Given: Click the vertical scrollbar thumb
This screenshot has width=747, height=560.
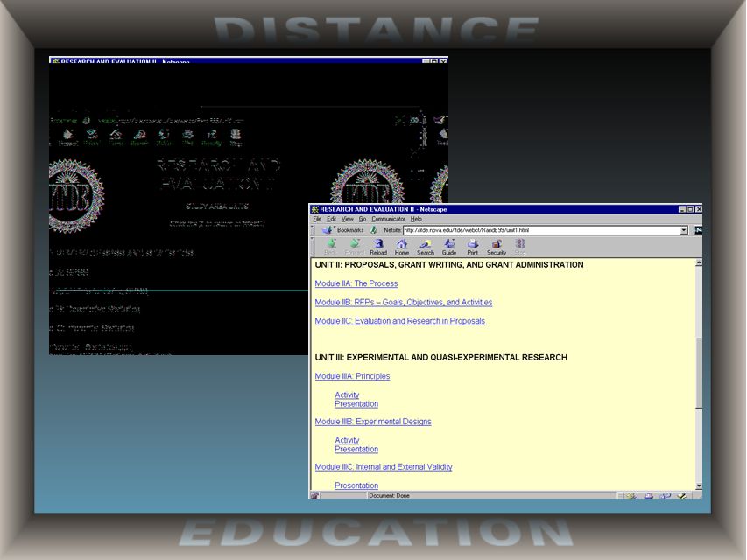Looking at the screenshot, I should coord(699,373).
